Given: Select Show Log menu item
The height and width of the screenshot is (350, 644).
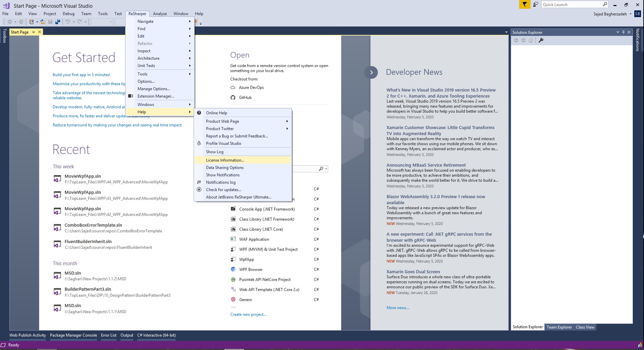Looking at the screenshot, I should click(243, 152).
